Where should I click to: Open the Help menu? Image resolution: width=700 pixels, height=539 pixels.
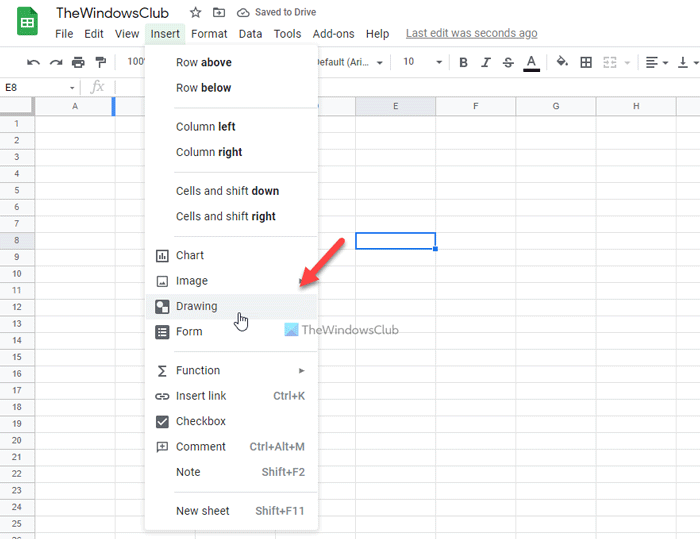377,34
